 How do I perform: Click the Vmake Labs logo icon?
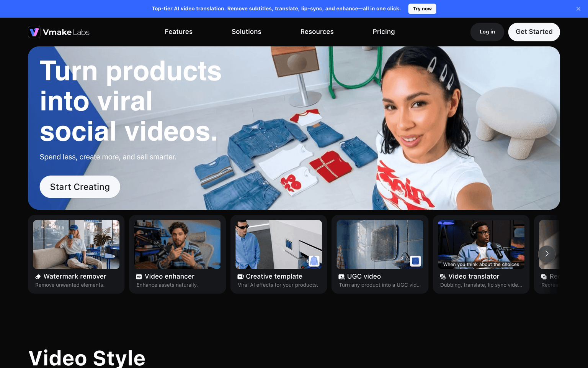[x=34, y=32]
